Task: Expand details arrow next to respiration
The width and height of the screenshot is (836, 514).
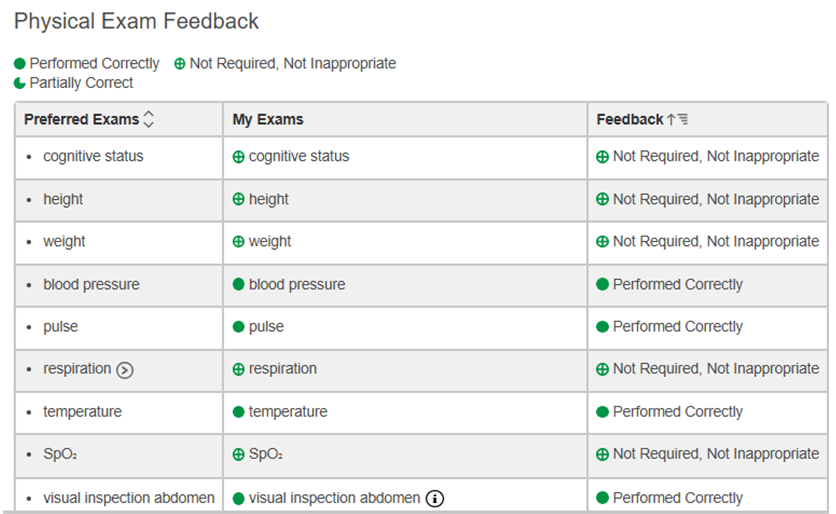Action: pos(125,370)
